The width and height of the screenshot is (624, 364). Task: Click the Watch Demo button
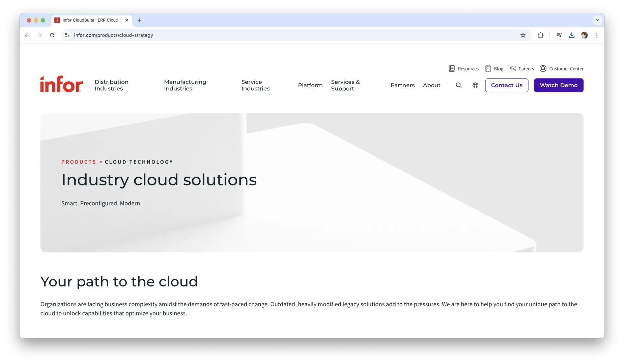pos(559,85)
